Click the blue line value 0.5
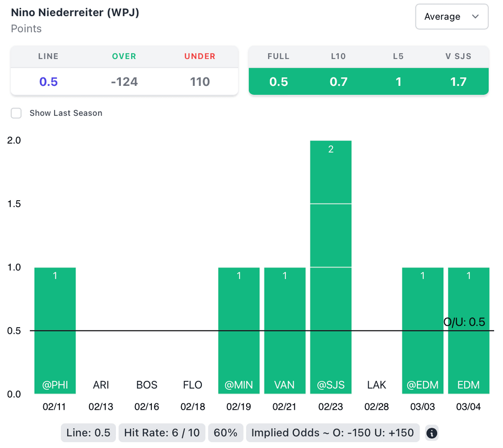 (x=49, y=82)
